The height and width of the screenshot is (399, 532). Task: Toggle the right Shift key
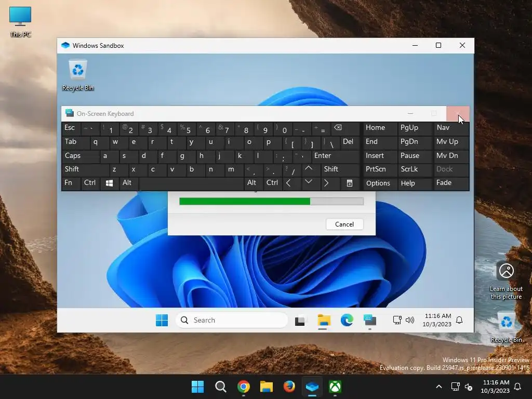tap(340, 169)
